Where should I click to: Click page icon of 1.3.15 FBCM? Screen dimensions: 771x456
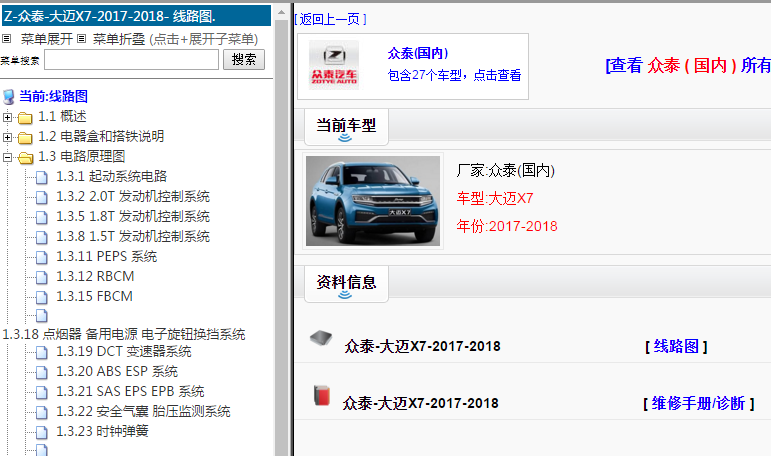click(42, 297)
